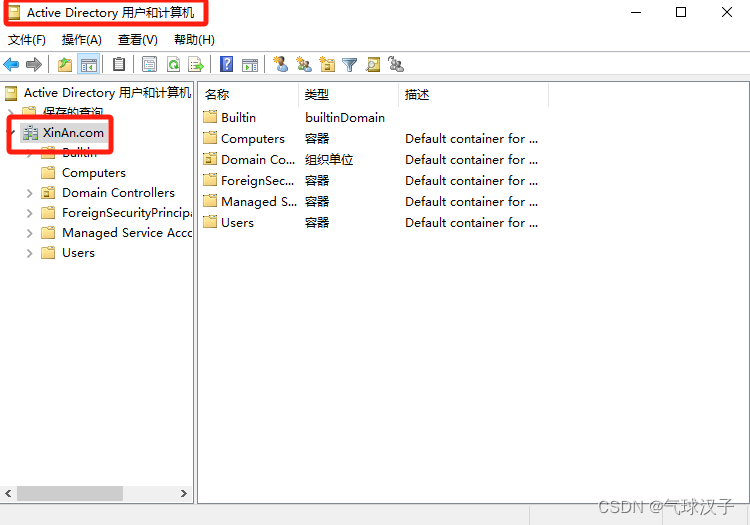This screenshot has width=750, height=525.
Task: Select Managed Service Accounts in tree
Action: pos(127,233)
